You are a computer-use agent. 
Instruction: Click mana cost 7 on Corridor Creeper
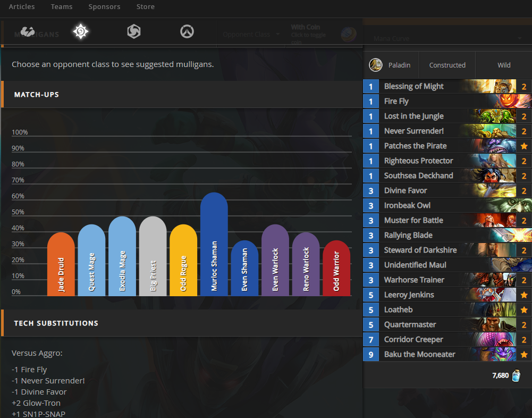click(x=371, y=340)
